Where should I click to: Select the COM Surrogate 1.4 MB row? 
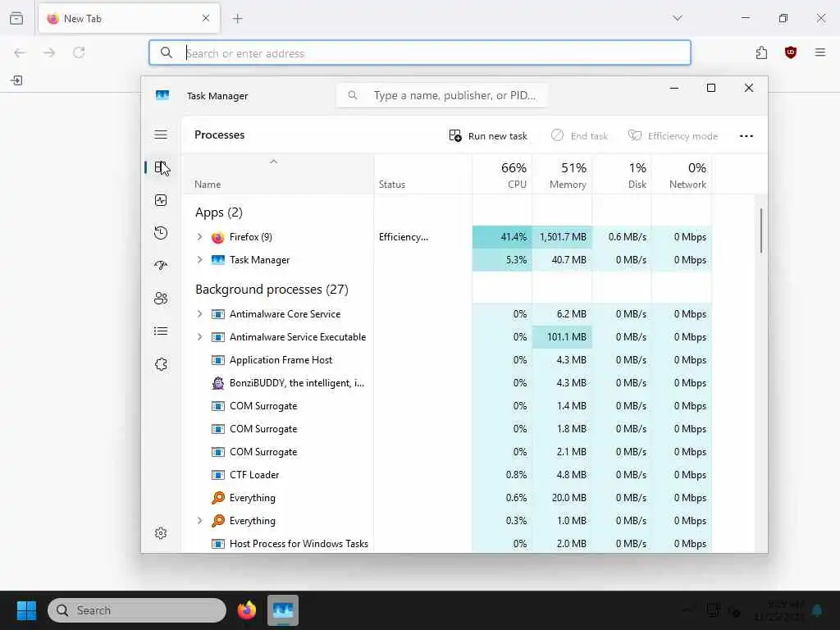tap(447, 406)
